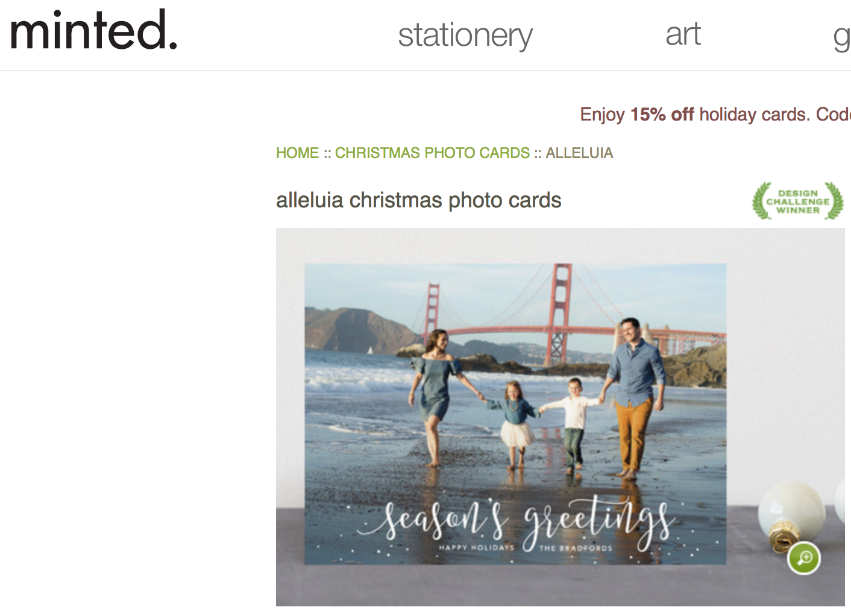Click the ALLELUIA breadcrumb item

click(579, 153)
